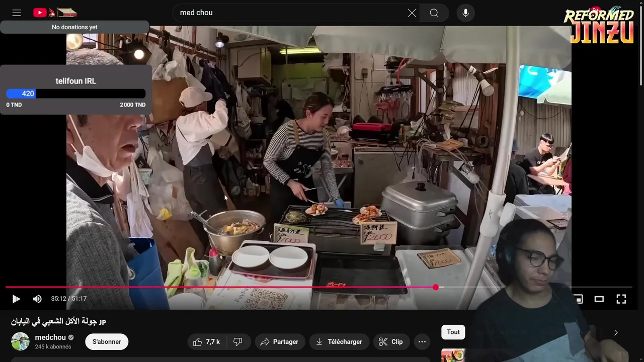Open the sushi recommended video thumbnail
The height and width of the screenshot is (362, 644).
(453, 355)
